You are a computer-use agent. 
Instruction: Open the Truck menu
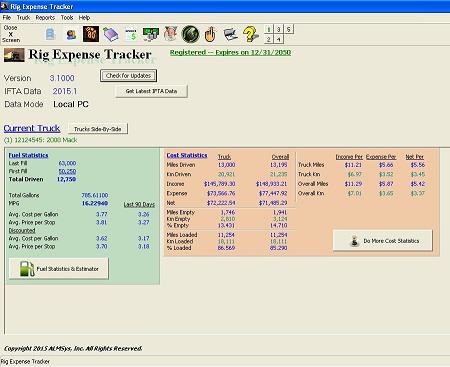(x=23, y=18)
